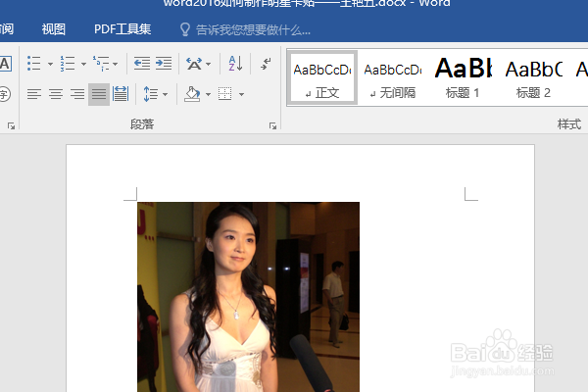The image size is (588, 392).
Task: Click the Multilevel list icon
Action: (101, 64)
